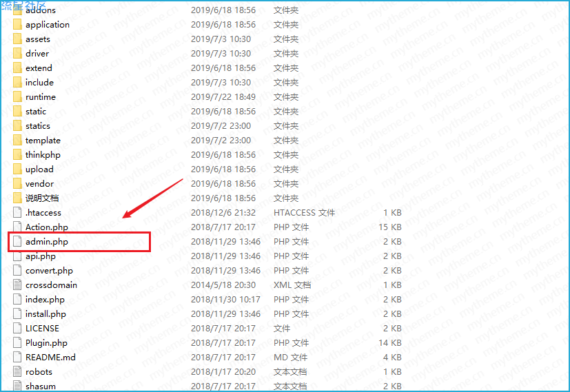Click the type label HTACCESS 文件
This screenshot has height=392, width=570.
(x=304, y=212)
